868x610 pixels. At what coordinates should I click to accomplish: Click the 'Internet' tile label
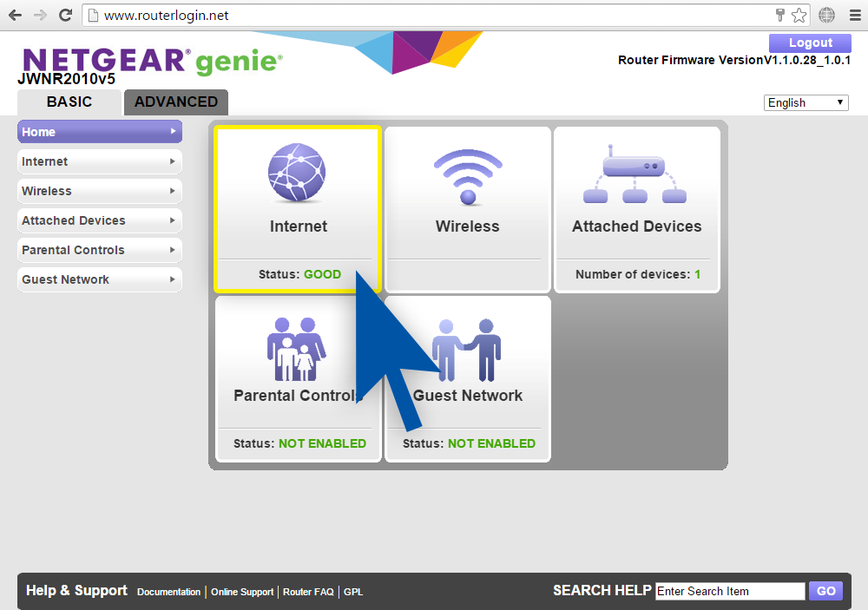pos(299,226)
